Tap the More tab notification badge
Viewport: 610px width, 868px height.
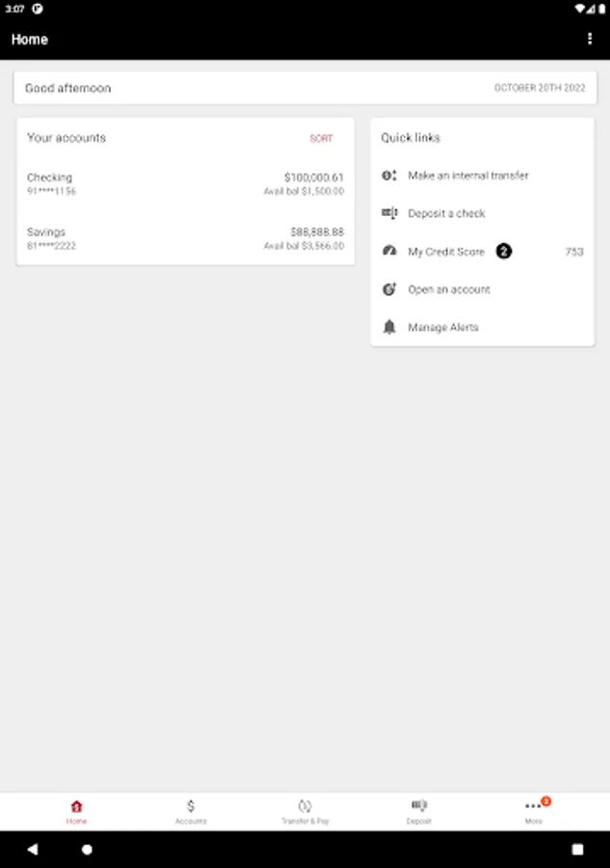coord(545,801)
